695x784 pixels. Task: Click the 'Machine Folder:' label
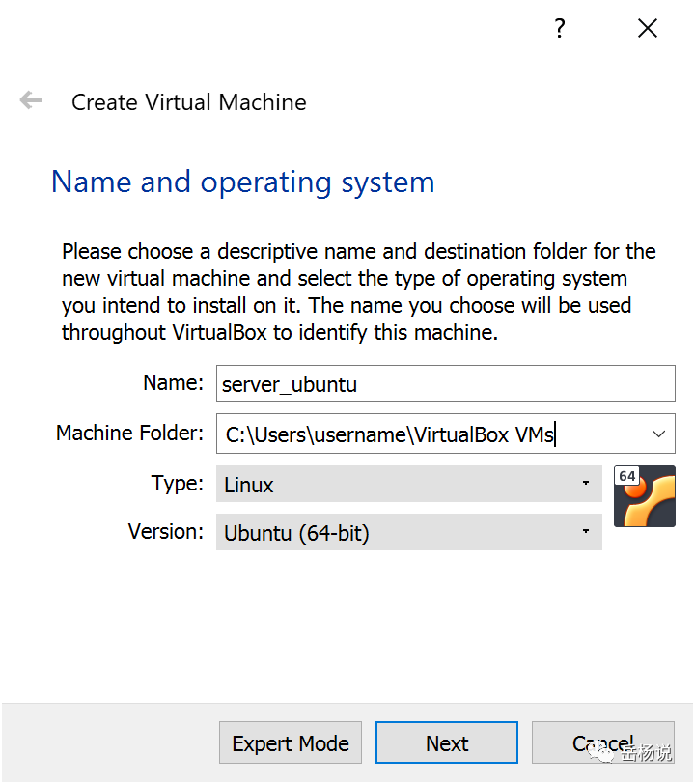(x=129, y=433)
